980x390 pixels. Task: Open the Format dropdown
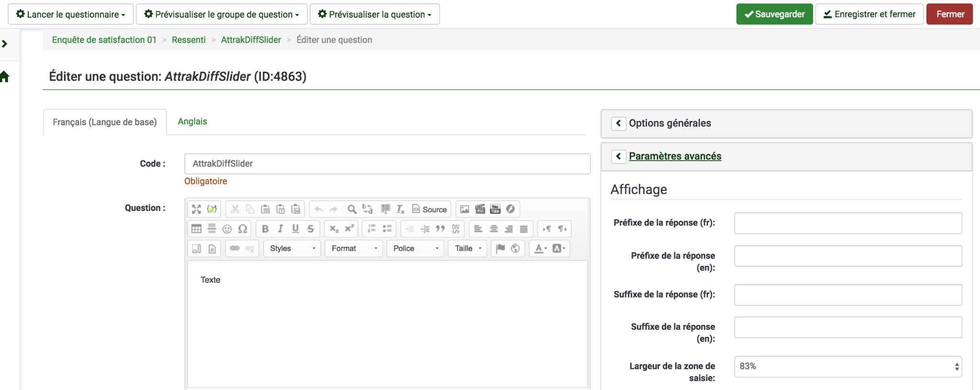click(354, 249)
